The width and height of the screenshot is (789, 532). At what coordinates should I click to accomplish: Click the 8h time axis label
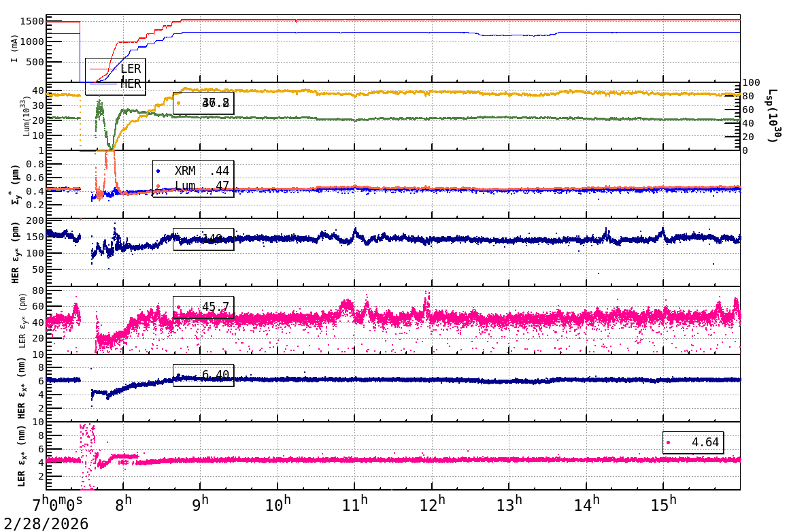point(123,504)
